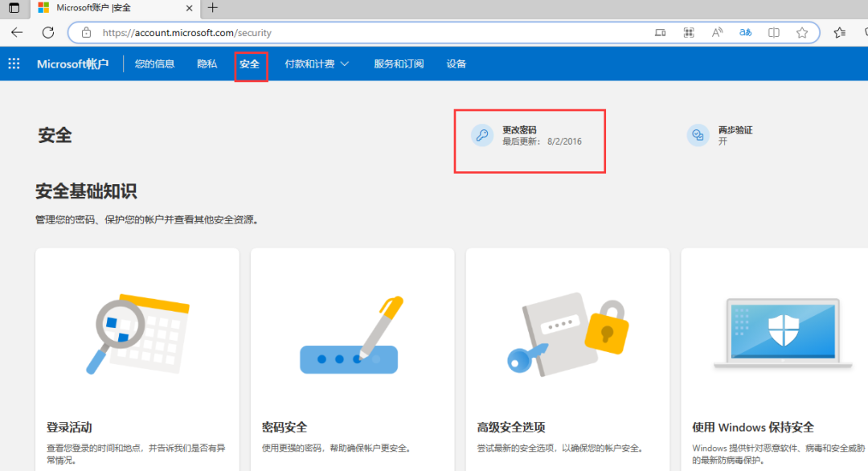Open the Microsoft apps launcher grid

point(14,63)
